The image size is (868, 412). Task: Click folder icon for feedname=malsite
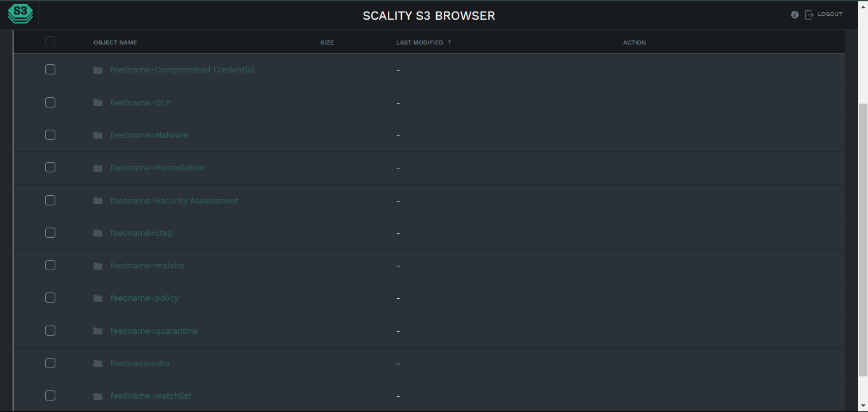(98, 266)
